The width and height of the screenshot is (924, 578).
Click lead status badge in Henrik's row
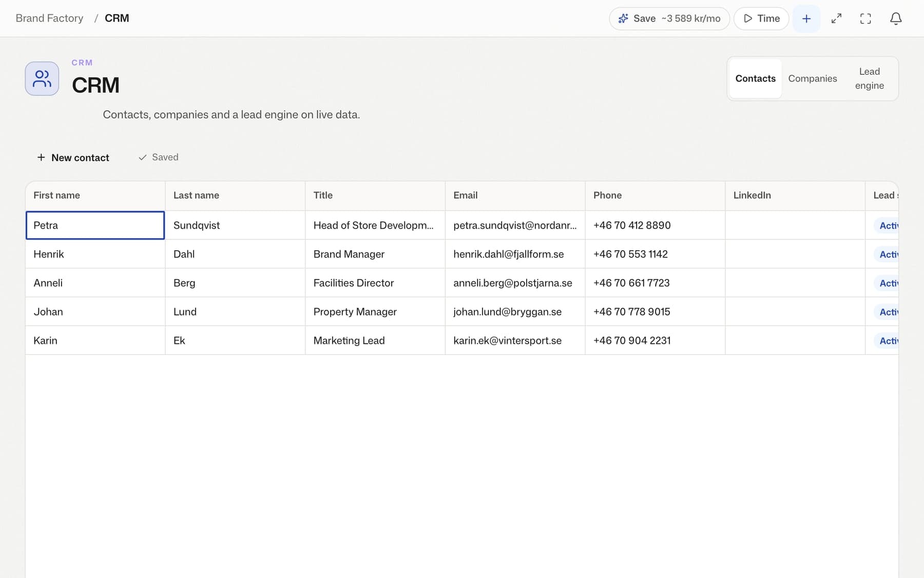click(x=887, y=254)
